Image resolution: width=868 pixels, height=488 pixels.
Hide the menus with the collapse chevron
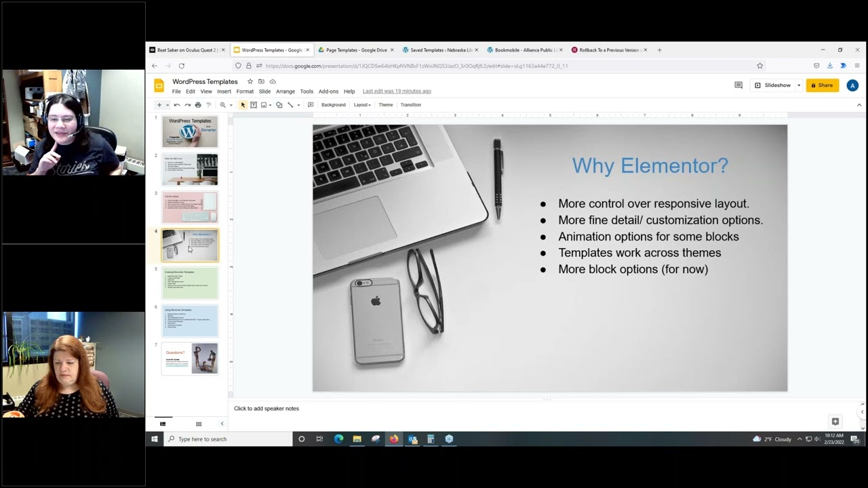click(x=859, y=105)
